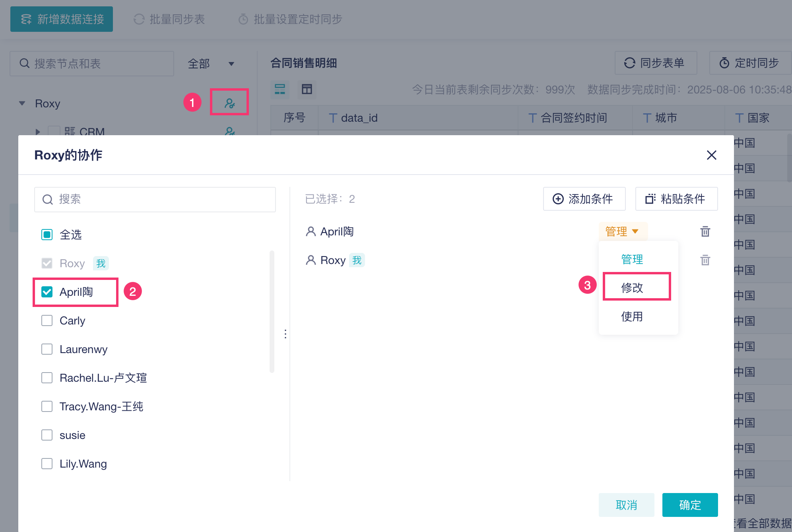Image resolution: width=792 pixels, height=532 pixels.
Task: Choose 修改 from the permission menu
Action: pyautogui.click(x=632, y=287)
